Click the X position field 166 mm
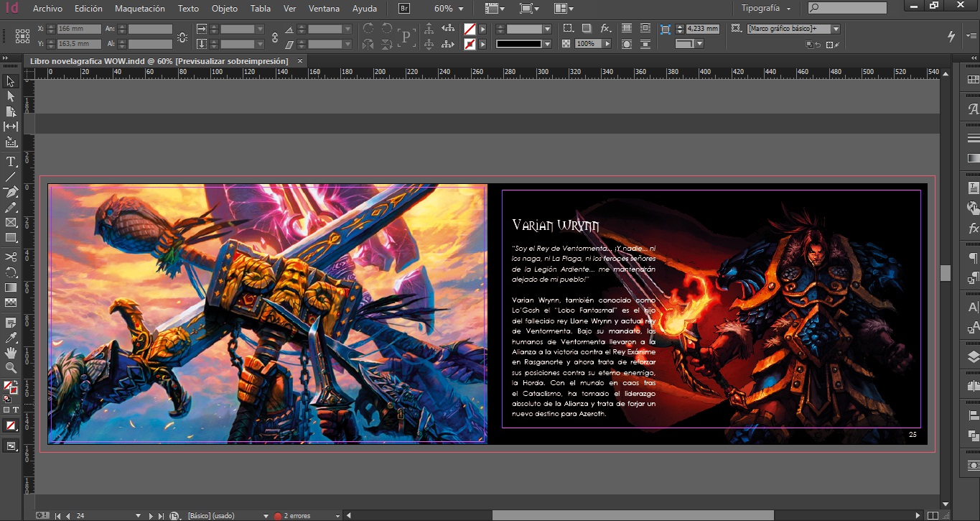Screen dimensions: 980x521 point(78,29)
